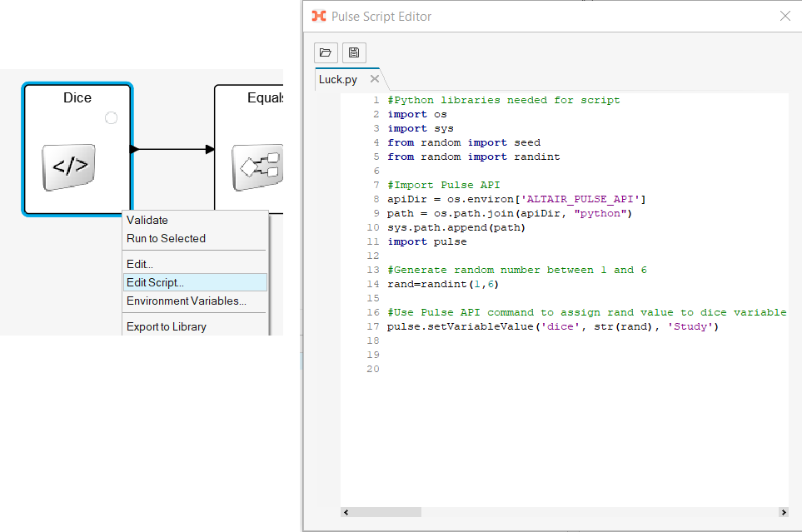This screenshot has width=802, height=532.
Task: Click the 'from random import randint' line
Action: pos(473,157)
